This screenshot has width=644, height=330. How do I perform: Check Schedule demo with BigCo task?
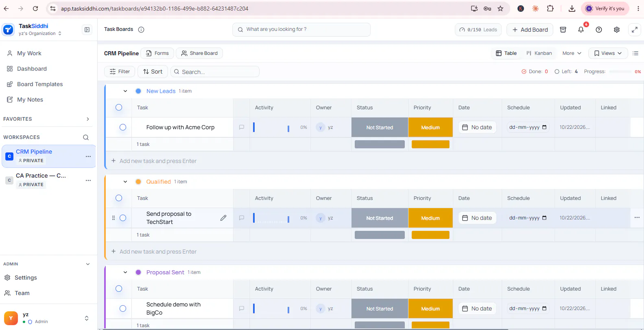(x=123, y=308)
